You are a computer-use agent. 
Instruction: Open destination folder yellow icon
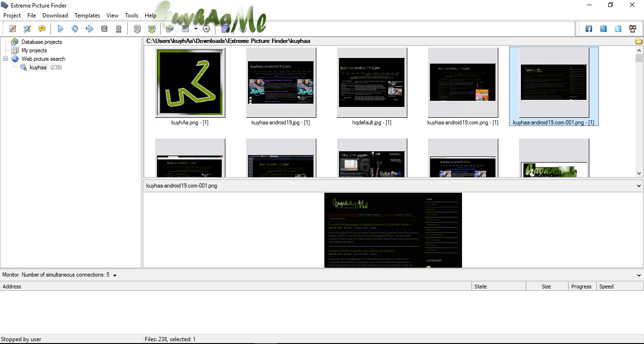click(639, 41)
